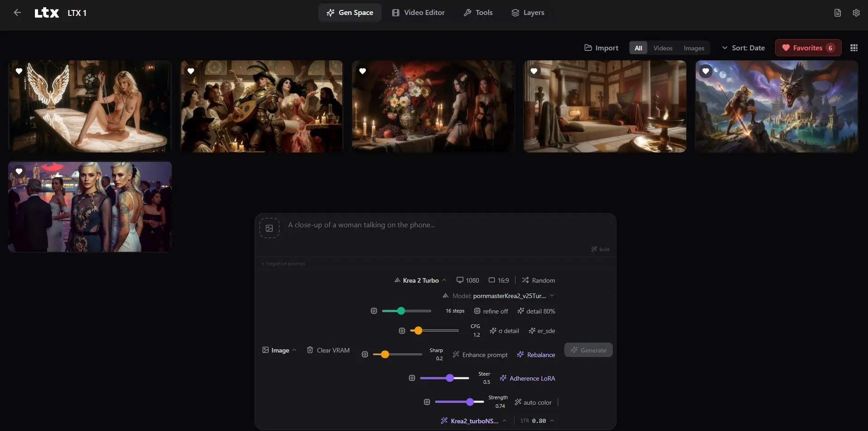The width and height of the screenshot is (868, 431).
Task: Open the document icon in top bar
Action: pyautogui.click(x=838, y=13)
